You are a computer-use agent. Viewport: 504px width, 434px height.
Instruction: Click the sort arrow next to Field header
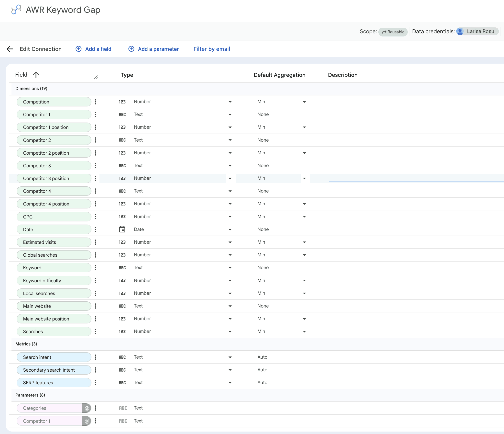point(36,75)
